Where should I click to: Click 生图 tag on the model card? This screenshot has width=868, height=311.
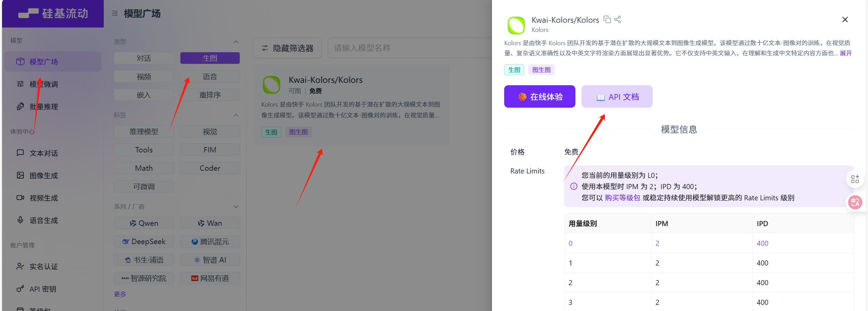click(x=271, y=132)
